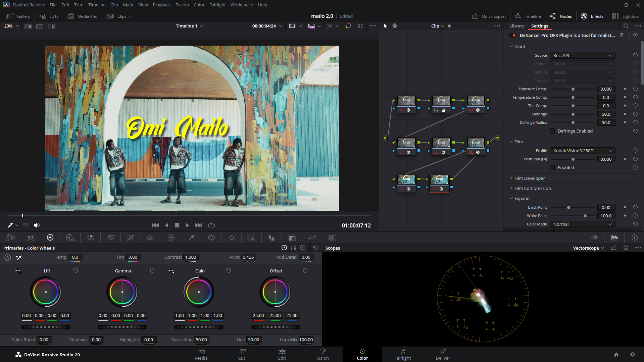Click the Quick Export button

489,16
